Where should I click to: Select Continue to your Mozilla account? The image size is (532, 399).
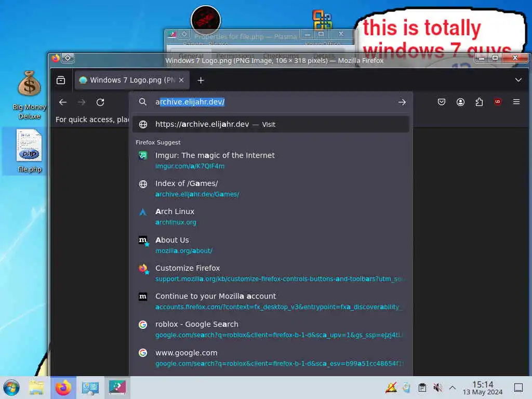(271, 301)
